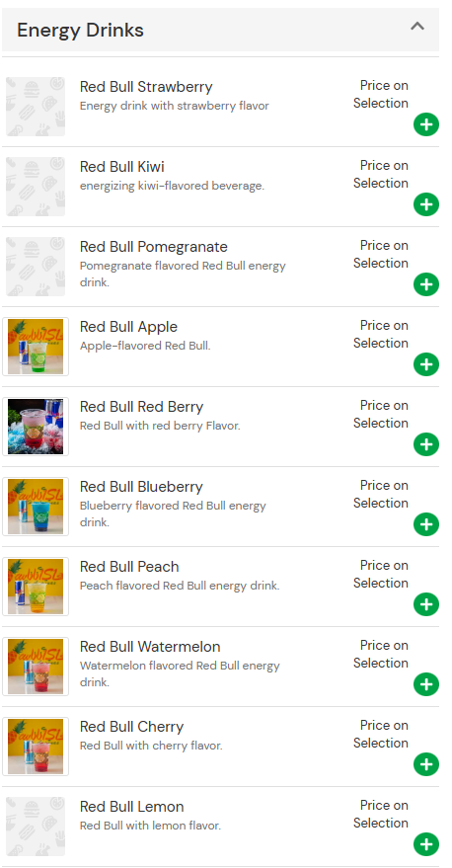Add Red Bull Strawberry with plus icon
This screenshot has width=452, height=868.
[426, 125]
